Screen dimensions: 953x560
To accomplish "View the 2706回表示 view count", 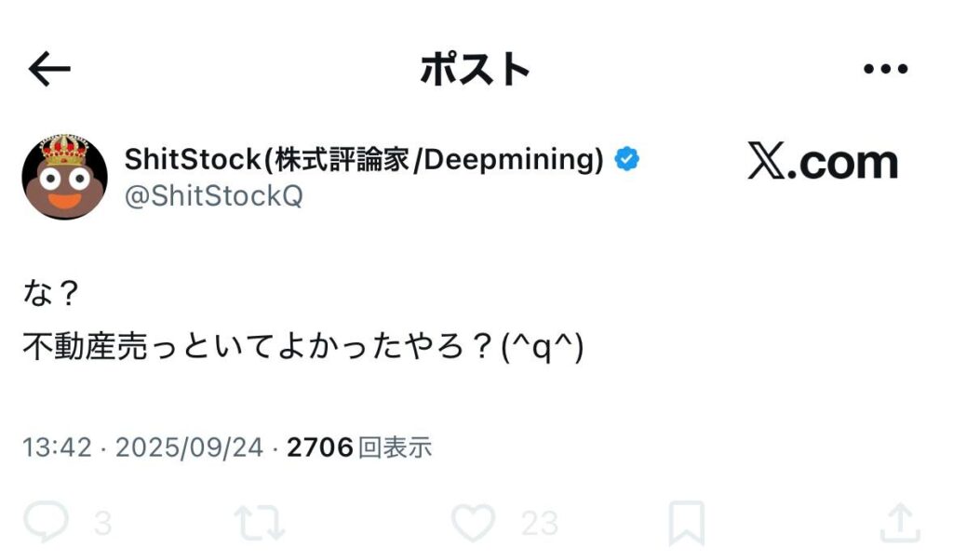I will [x=359, y=447].
